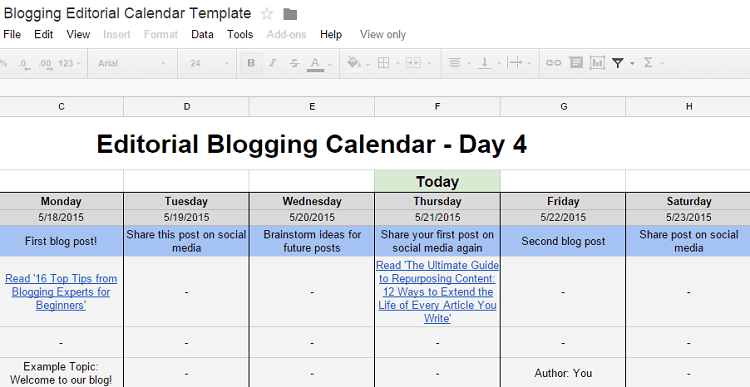Click the insert link icon
The image size is (750, 387).
point(553,63)
